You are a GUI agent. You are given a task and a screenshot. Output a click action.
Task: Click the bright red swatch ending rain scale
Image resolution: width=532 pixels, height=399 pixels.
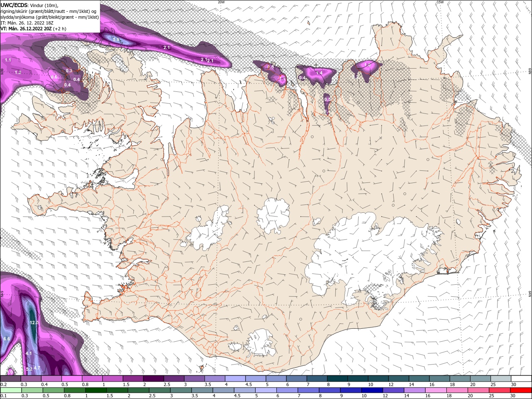(522, 390)
